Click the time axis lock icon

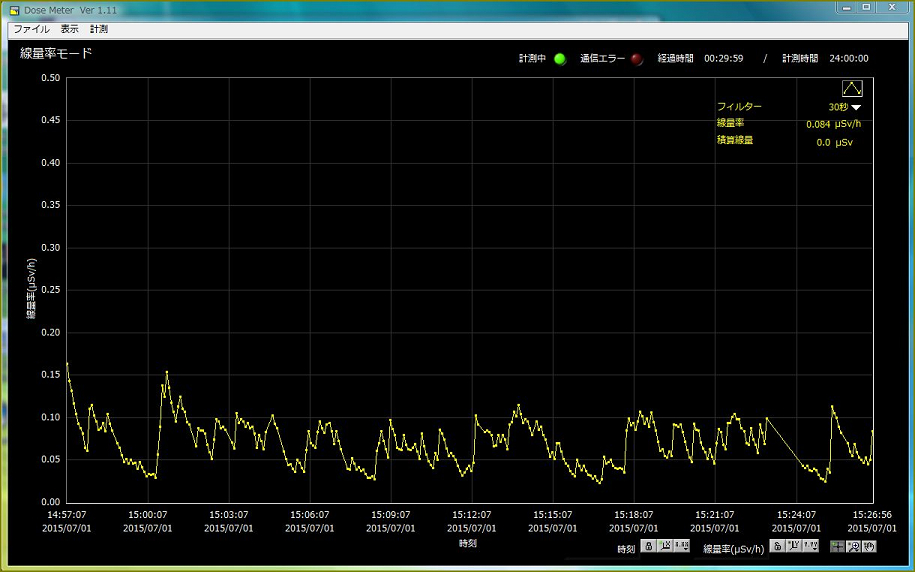pos(648,546)
